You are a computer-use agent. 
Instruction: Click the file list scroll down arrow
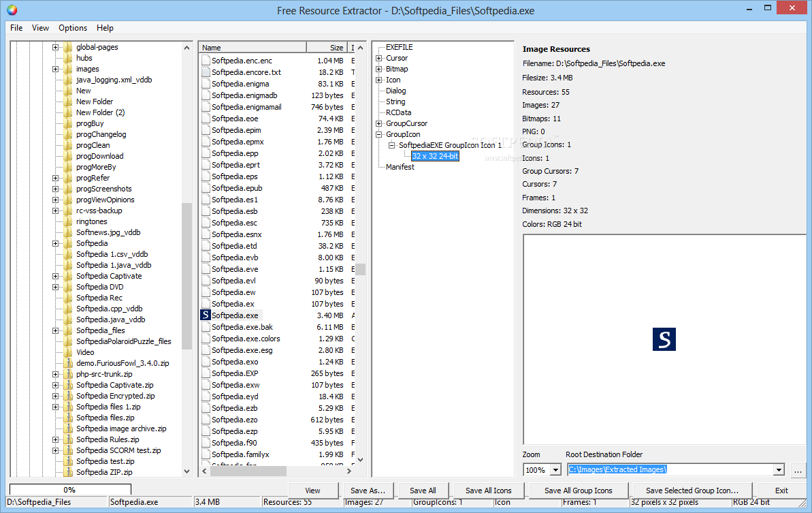point(361,460)
